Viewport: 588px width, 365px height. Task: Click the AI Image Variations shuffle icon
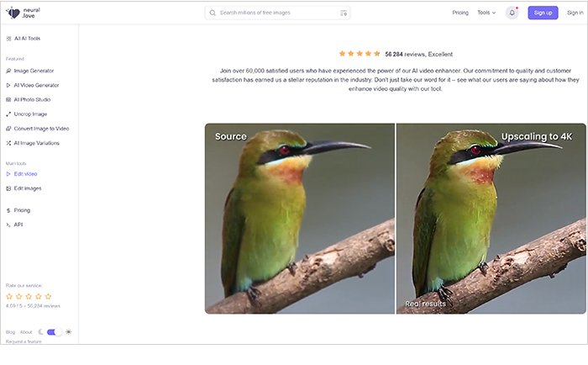click(x=8, y=143)
